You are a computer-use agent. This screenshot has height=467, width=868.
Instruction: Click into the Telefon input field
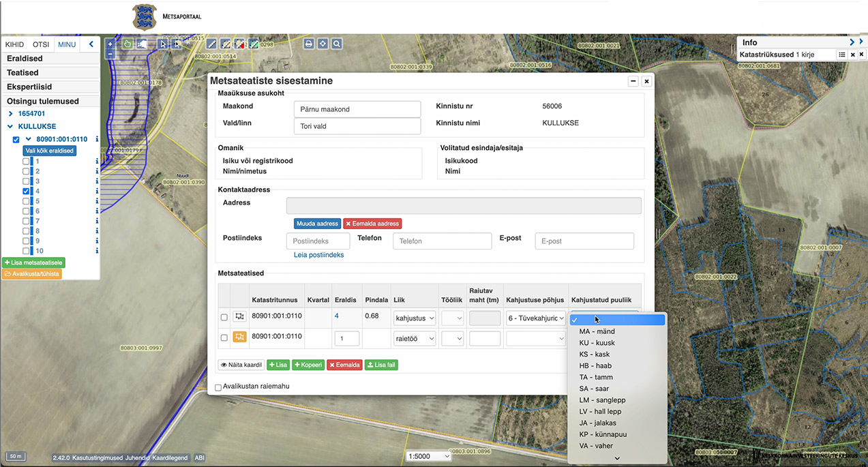pyautogui.click(x=442, y=241)
